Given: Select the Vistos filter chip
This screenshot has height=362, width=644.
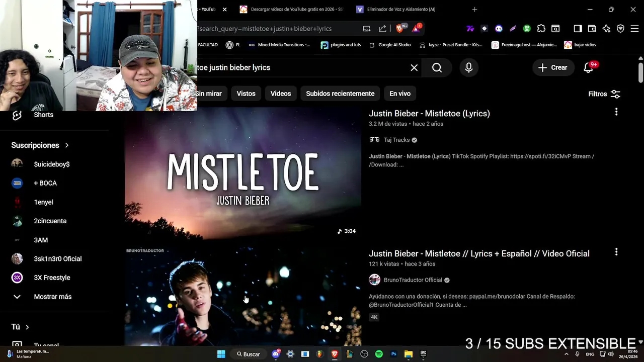Looking at the screenshot, I should (246, 94).
